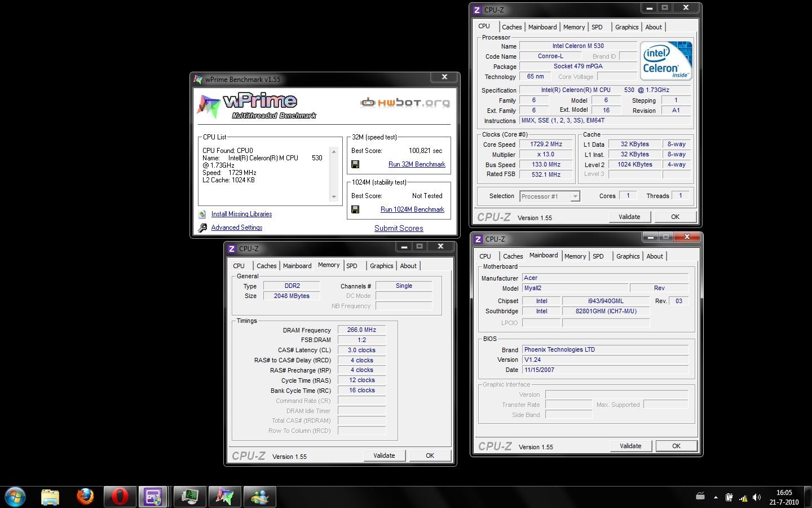Click the Level 2 1024 KBytes value
Image resolution: width=812 pixels, height=508 pixels.
point(634,164)
